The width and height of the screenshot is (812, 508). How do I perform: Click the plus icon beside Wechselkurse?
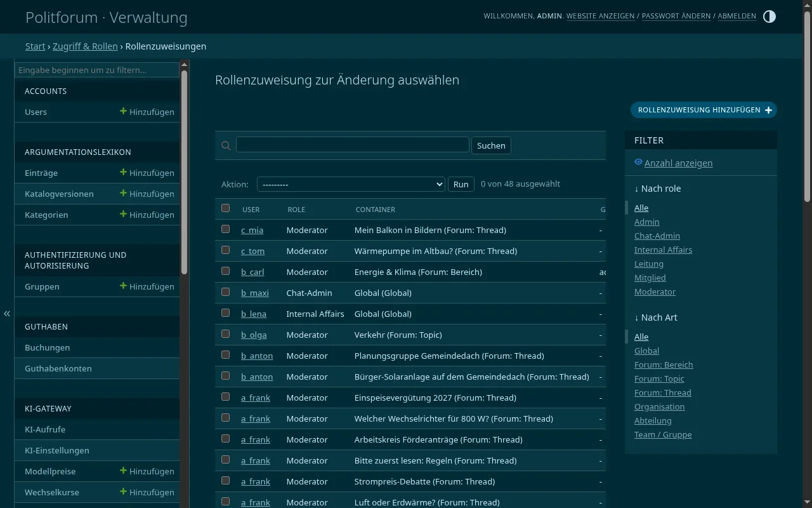[x=123, y=491]
